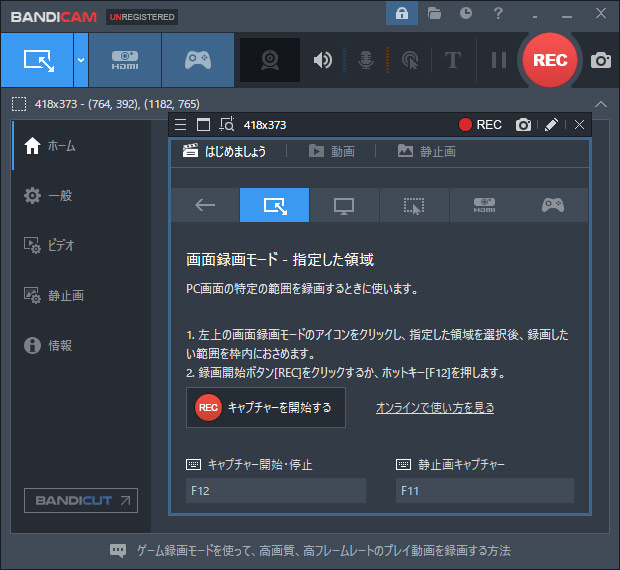
Task: Open the 情報 sidebar item
Action: click(x=81, y=345)
